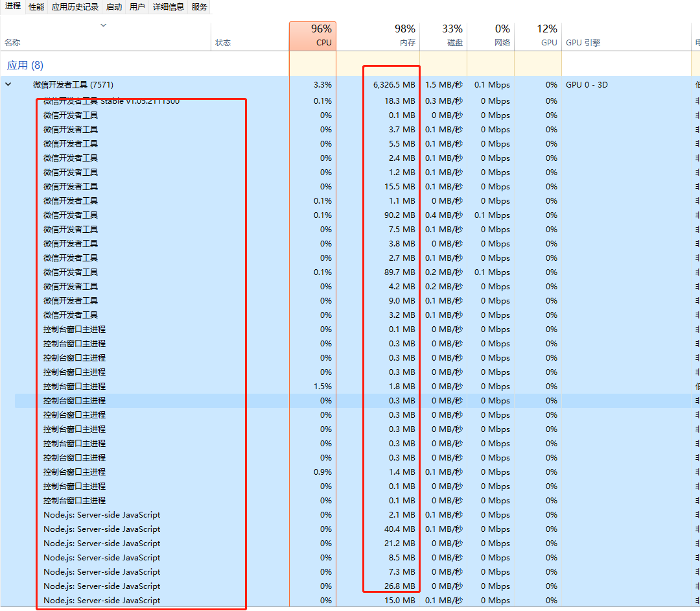
Task: Switch to the 性能 tab
Action: point(36,6)
